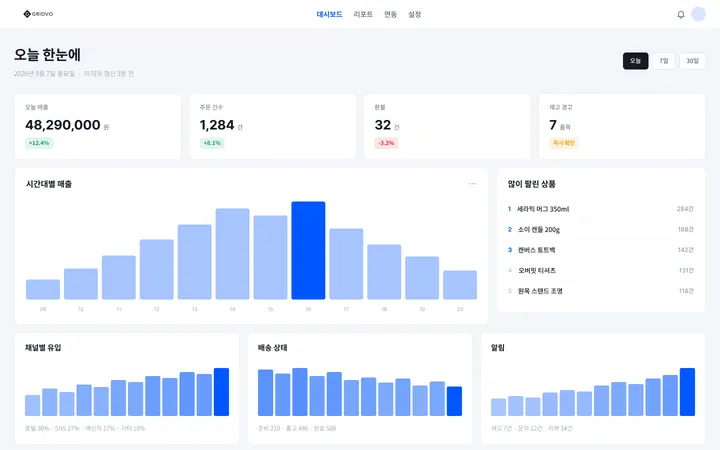Select the 오늘 time range
Image resolution: width=720 pixels, height=450 pixels.
click(x=636, y=61)
